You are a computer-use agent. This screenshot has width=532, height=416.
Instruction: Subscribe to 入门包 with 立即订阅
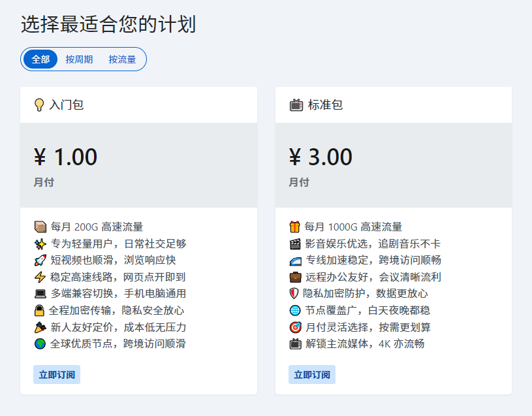(57, 375)
